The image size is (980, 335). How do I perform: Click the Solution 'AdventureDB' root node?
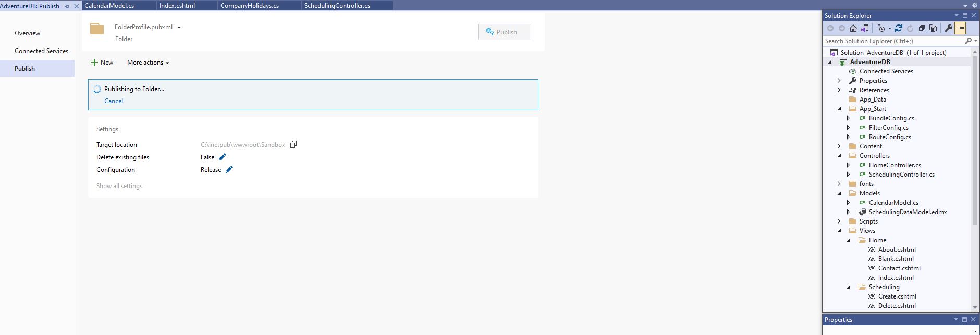pyautogui.click(x=893, y=53)
